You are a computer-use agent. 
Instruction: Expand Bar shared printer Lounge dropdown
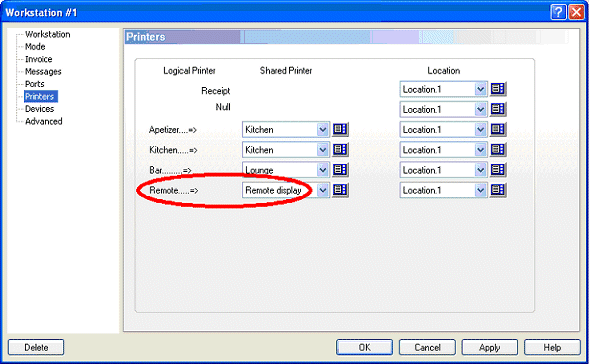[x=322, y=170]
